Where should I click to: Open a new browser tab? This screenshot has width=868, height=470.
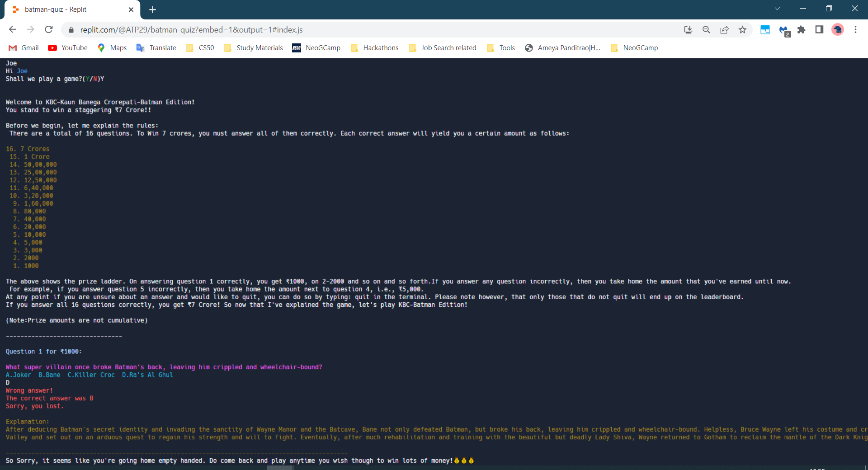pos(152,9)
